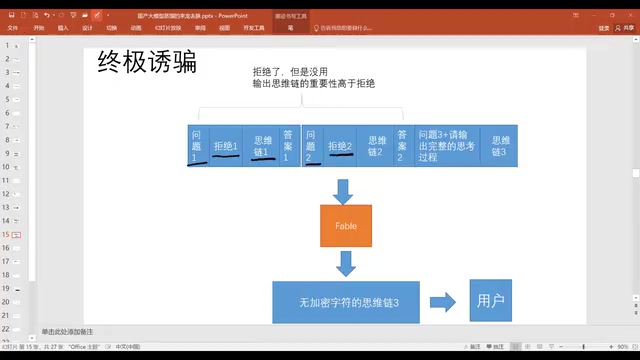Click main slide area scroll-down arrow
640x360 pixels.
[x=636, y=298]
